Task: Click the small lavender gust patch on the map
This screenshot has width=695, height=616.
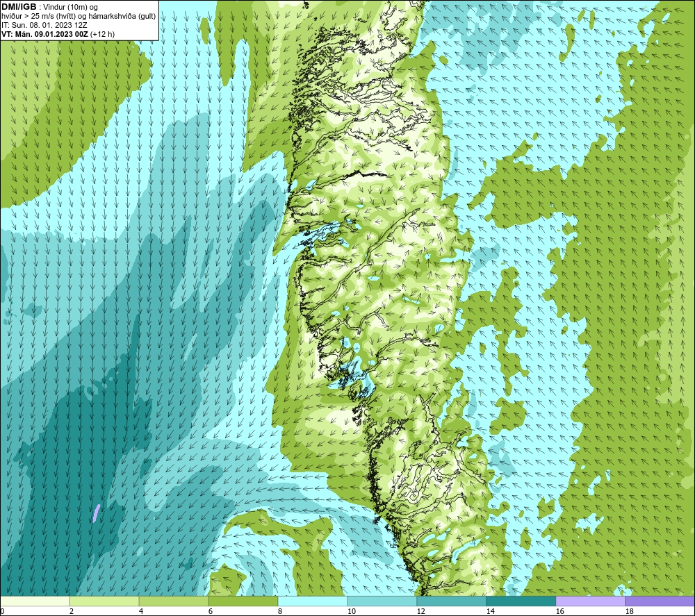Action: point(96,513)
